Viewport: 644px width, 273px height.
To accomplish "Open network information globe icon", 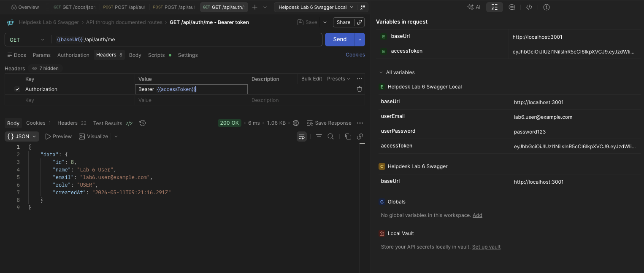I will 296,123.
